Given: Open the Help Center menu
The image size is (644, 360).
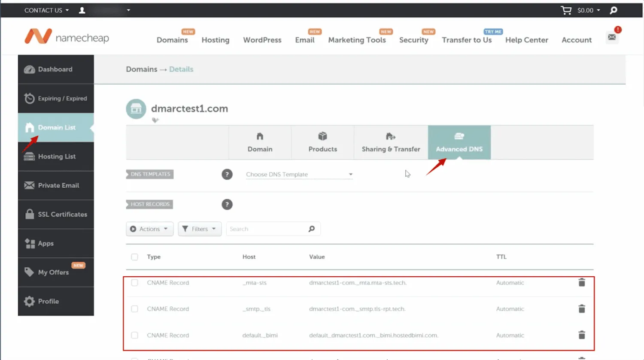Looking at the screenshot, I should 527,40.
